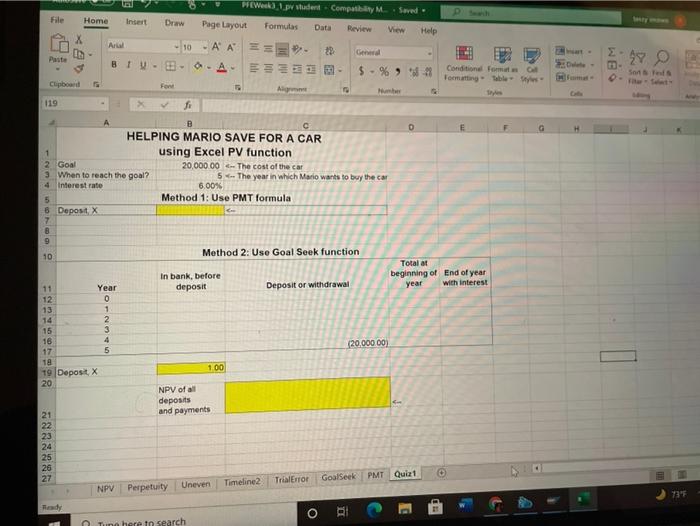Toggle Bottom Align vertical alignment

tap(282, 49)
